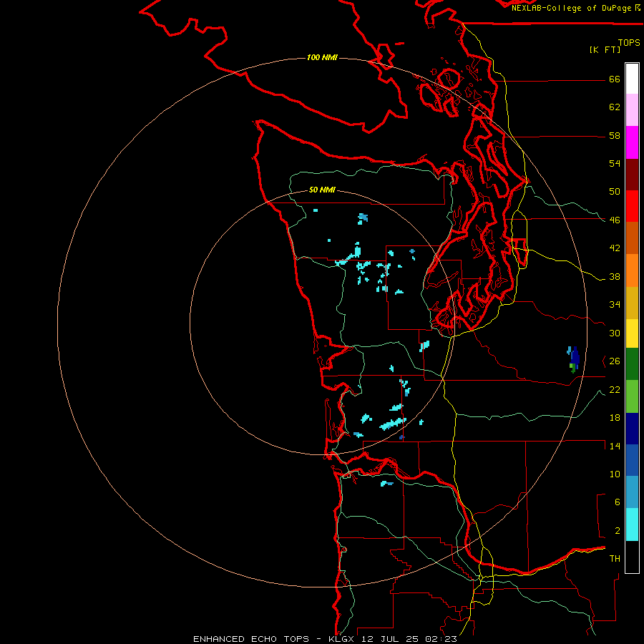The width and height of the screenshot is (644, 644).
Task: Pick the bright red legend color band
Action: [632, 206]
